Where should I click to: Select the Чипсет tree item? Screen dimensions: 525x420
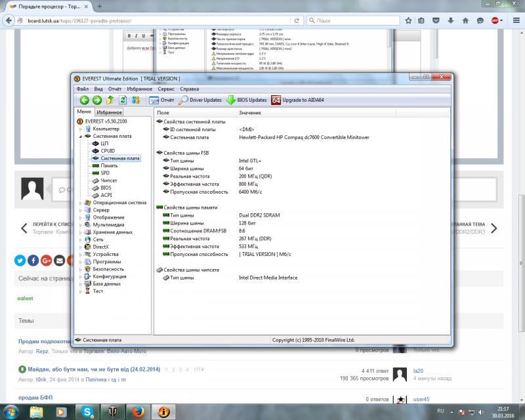coord(108,180)
